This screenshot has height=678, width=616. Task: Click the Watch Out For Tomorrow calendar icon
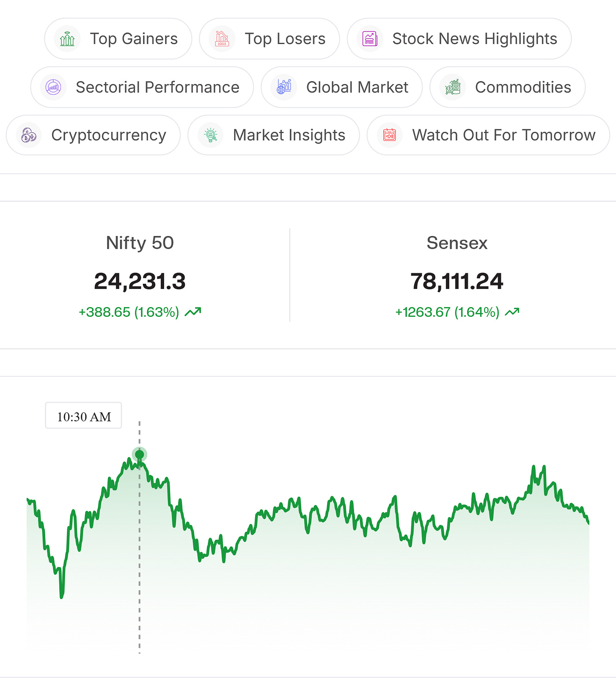390,135
